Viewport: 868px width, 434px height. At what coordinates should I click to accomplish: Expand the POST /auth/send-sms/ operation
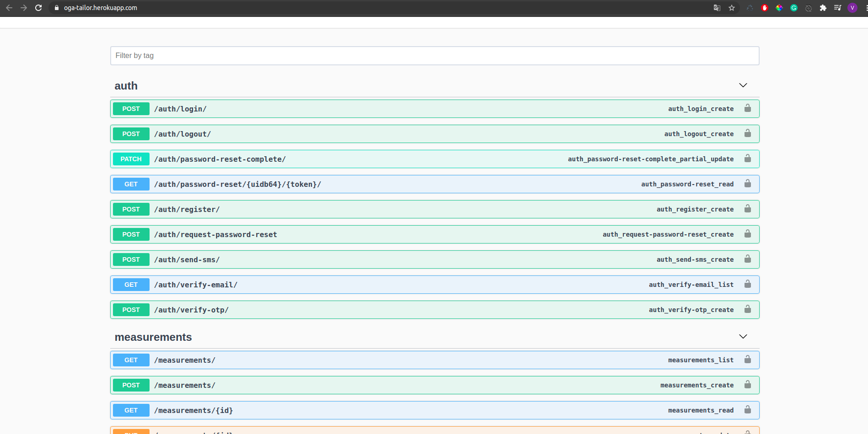pyautogui.click(x=434, y=259)
